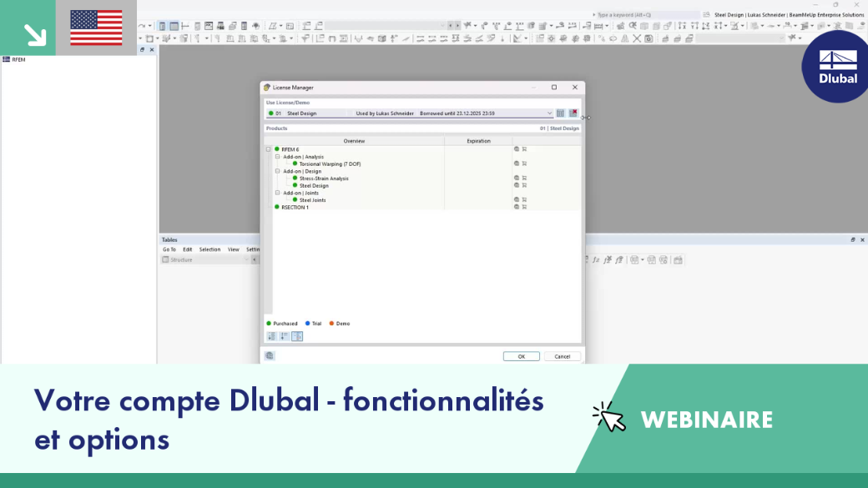Click the previous arrow beside the Structure dropdown
Image resolution: width=868 pixels, height=488 pixels.
pos(255,259)
